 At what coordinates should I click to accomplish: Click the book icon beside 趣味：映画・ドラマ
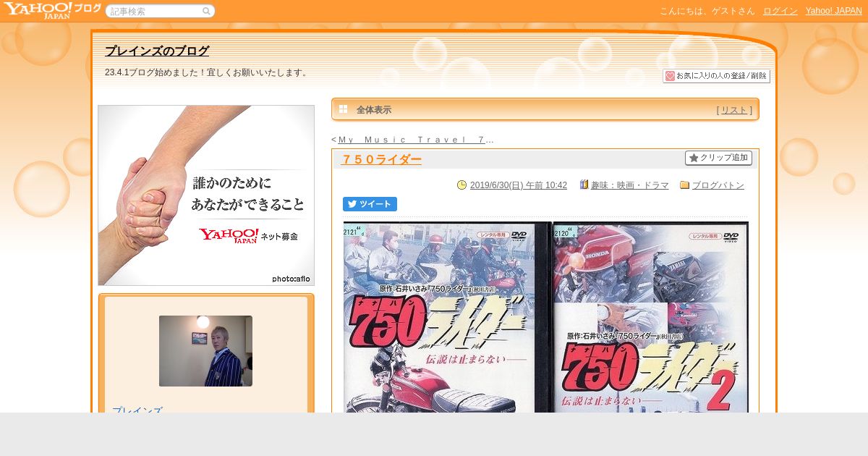(584, 185)
